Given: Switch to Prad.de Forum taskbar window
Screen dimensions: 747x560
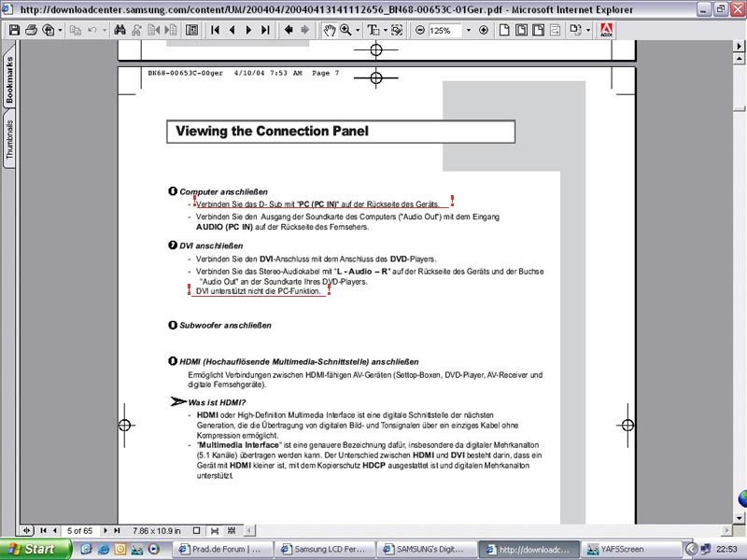Looking at the screenshot, I should click(x=225, y=550).
